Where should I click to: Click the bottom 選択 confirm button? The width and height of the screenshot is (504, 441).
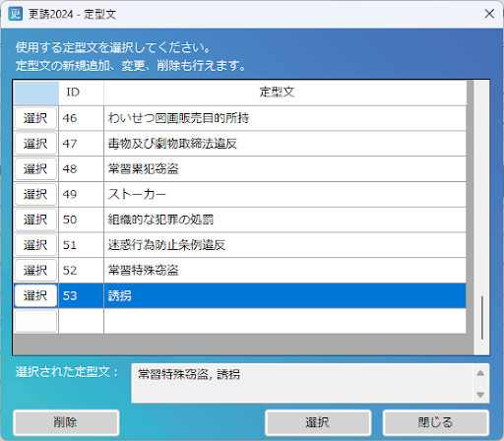tap(318, 422)
